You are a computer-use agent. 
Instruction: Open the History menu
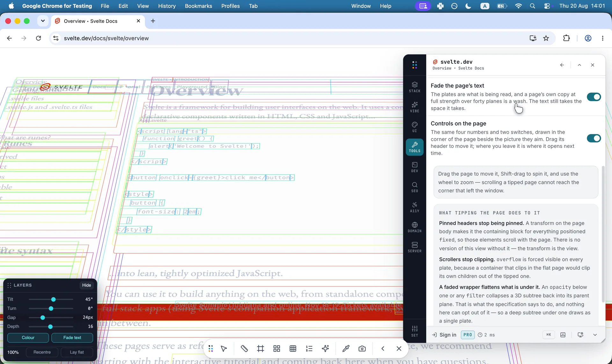tap(167, 6)
